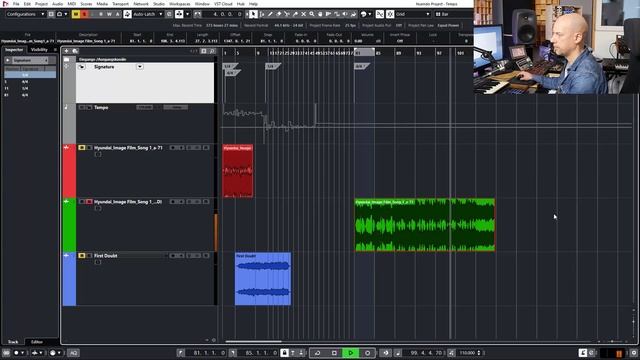Click the red track color strip

[x=69, y=171]
